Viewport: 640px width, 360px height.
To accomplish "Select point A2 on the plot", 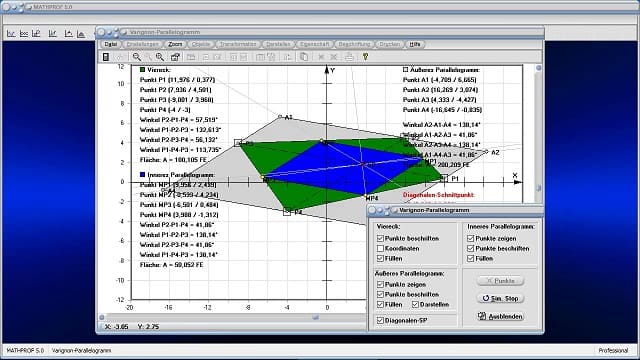I will click(x=486, y=152).
